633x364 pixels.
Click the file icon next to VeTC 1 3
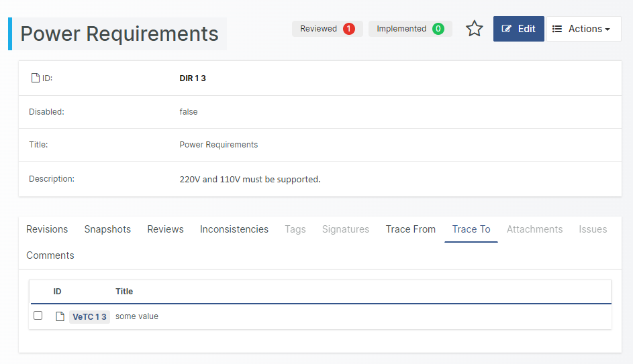(60, 316)
